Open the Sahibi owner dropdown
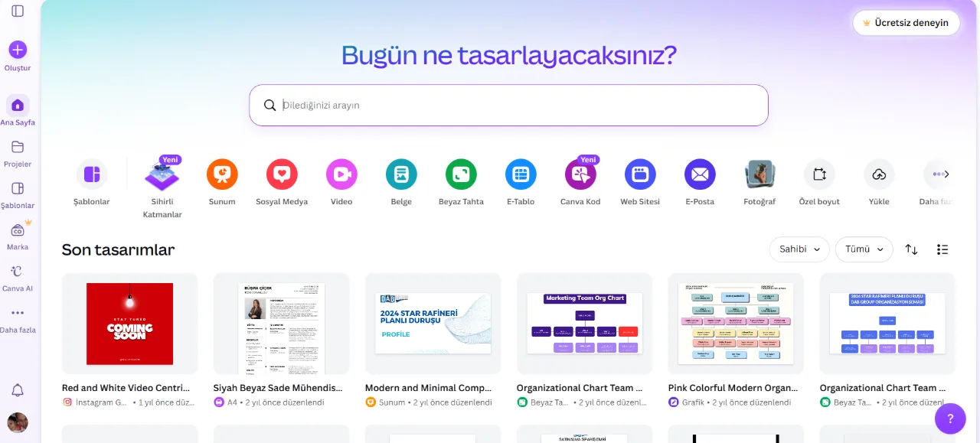Screen dimensions: 980x443 pyautogui.click(x=799, y=249)
